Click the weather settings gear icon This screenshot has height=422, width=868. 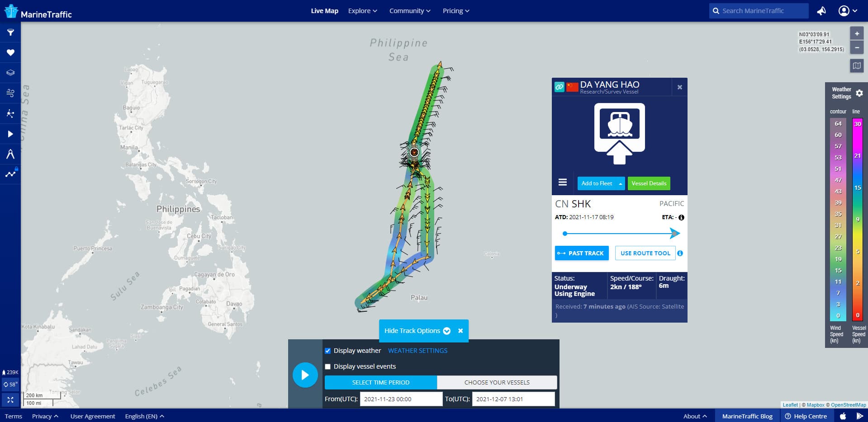point(859,93)
